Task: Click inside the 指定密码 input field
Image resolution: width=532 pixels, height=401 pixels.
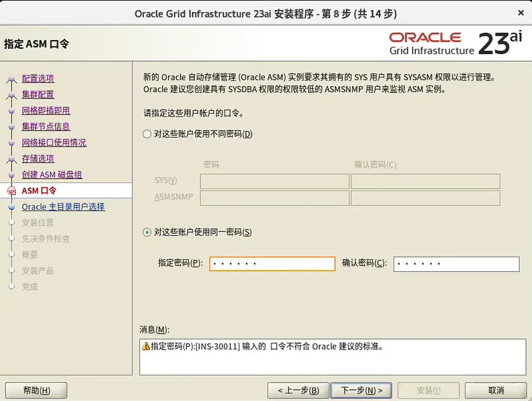Action: pos(272,263)
